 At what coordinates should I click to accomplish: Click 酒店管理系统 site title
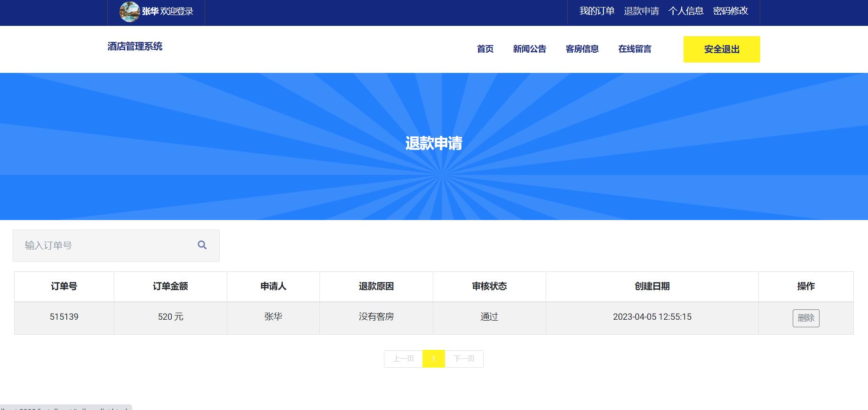pos(135,46)
